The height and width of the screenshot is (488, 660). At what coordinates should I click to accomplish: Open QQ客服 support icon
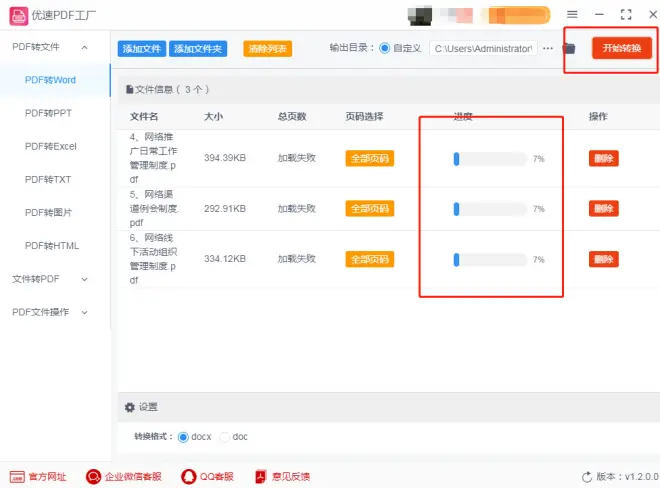tap(188, 477)
